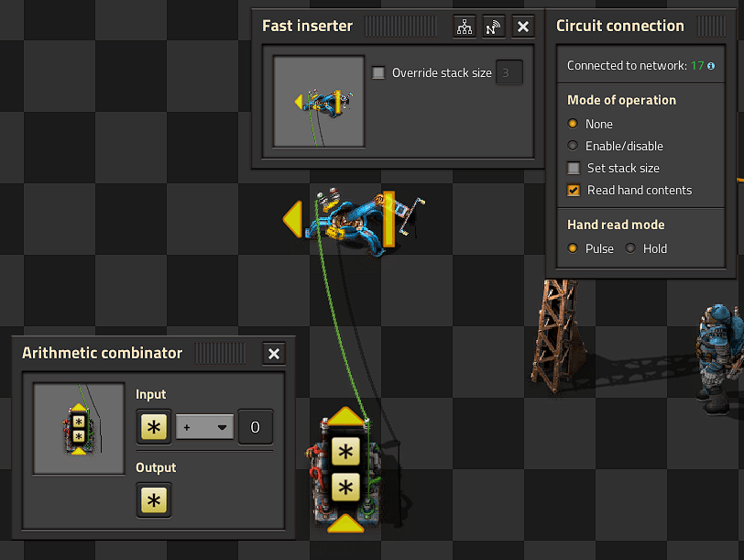Close the Fast inserter window
Viewport: 744px width, 560px height.
[523, 27]
